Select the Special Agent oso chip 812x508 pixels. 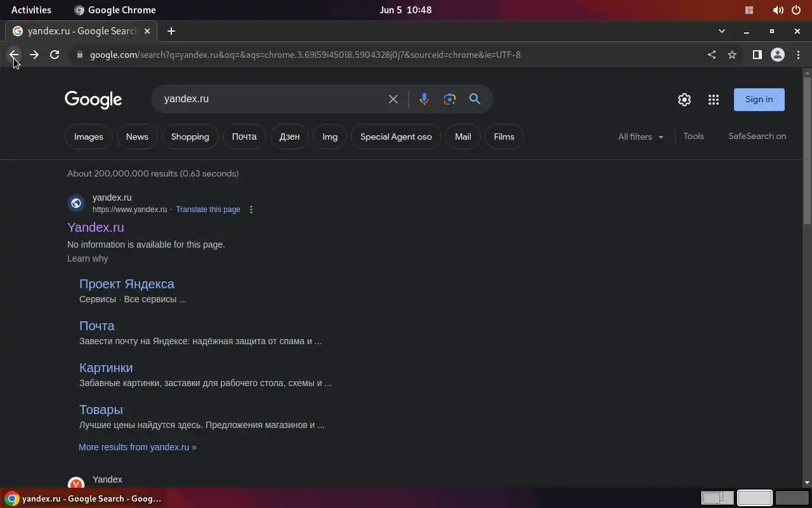coord(396,137)
